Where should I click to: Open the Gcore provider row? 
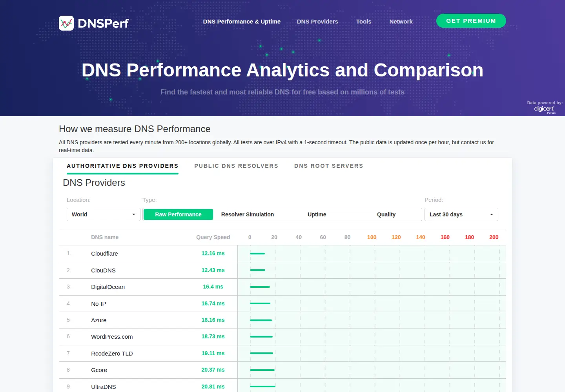(x=282, y=370)
